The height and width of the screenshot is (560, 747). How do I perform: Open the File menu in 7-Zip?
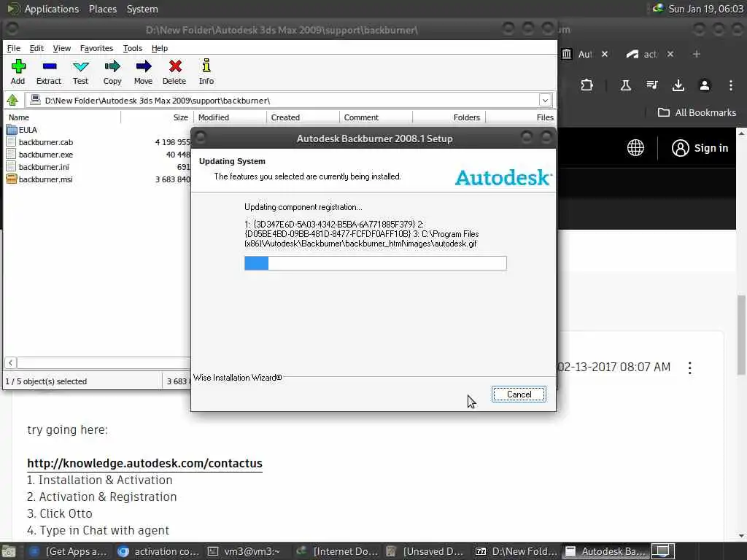pyautogui.click(x=13, y=48)
